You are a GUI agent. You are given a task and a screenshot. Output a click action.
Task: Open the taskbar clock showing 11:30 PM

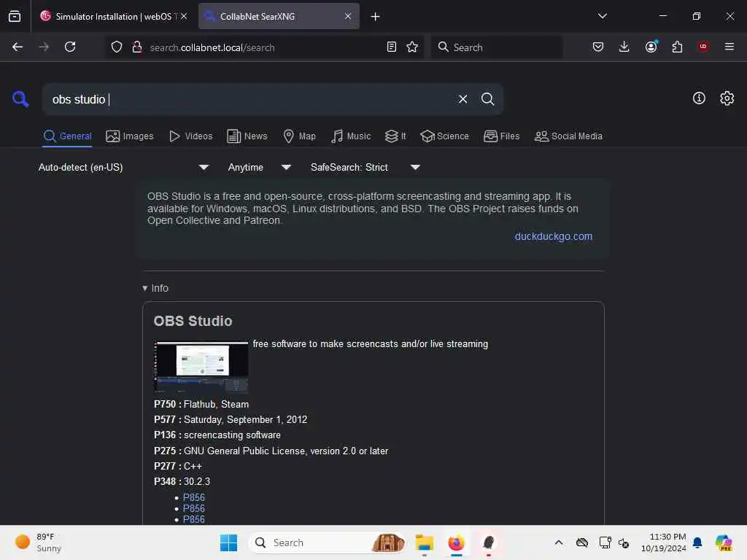coord(664,542)
